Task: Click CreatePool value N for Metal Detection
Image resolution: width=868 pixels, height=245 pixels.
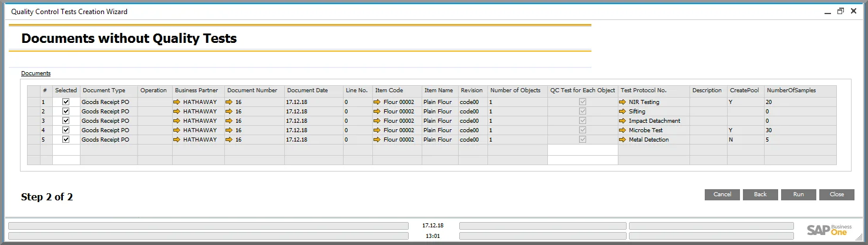Action: coord(746,139)
